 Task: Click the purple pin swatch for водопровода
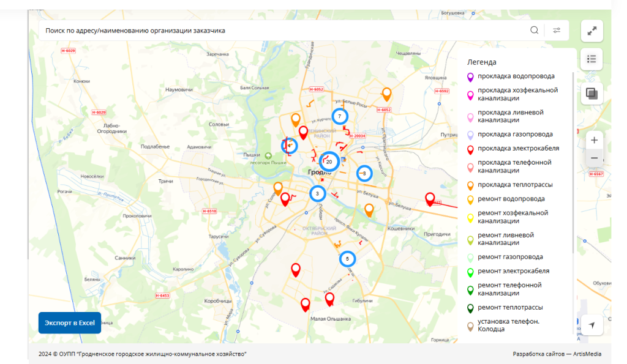tap(470, 76)
